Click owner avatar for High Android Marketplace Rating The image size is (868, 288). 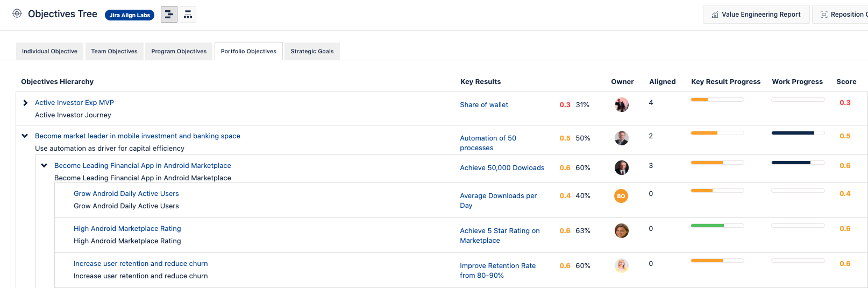pyautogui.click(x=622, y=230)
